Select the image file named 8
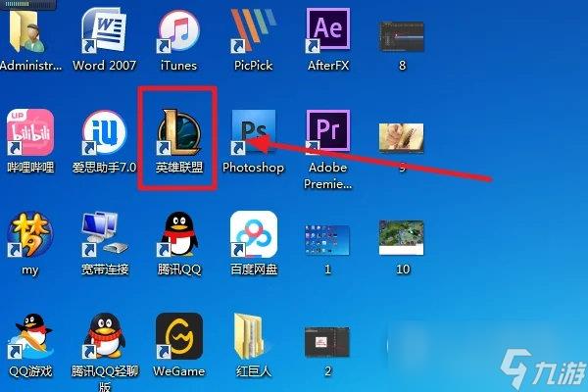 click(x=402, y=33)
